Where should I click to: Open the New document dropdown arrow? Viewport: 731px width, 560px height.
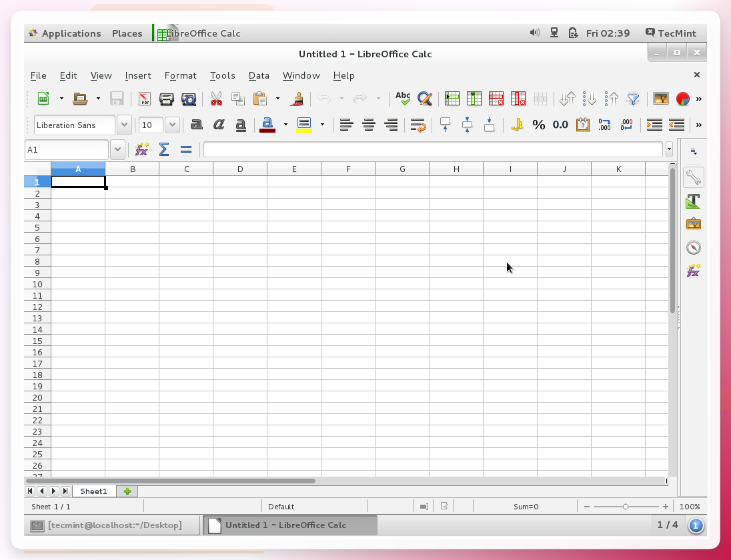pyautogui.click(x=61, y=99)
